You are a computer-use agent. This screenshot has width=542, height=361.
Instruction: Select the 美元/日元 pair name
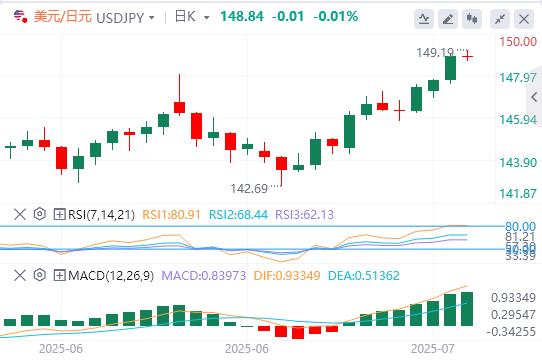pos(63,16)
